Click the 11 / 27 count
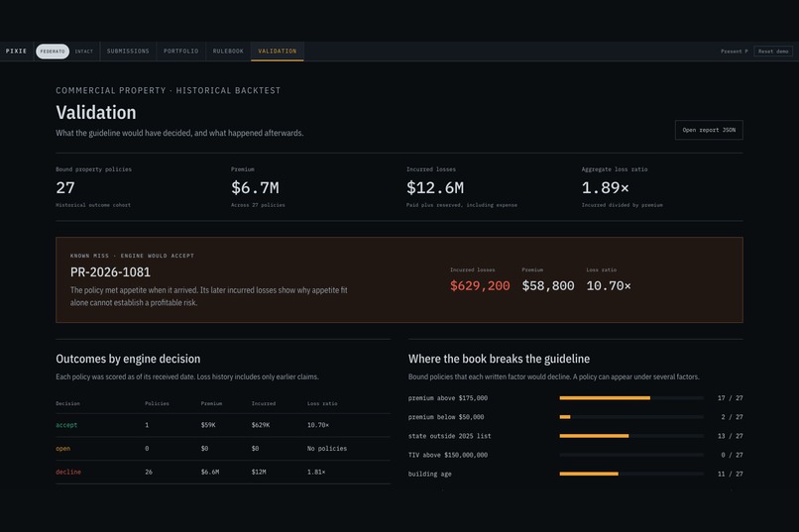 (x=731, y=474)
